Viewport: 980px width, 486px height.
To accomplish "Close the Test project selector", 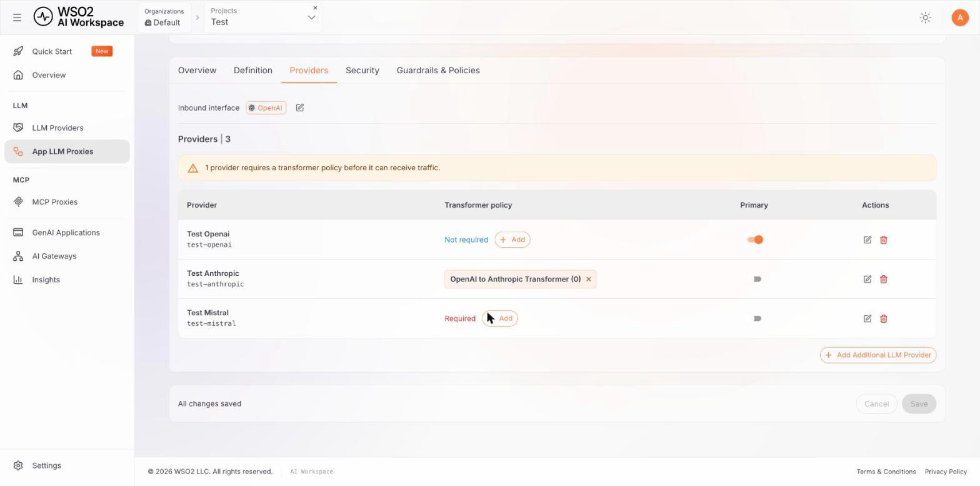I will pos(315,8).
